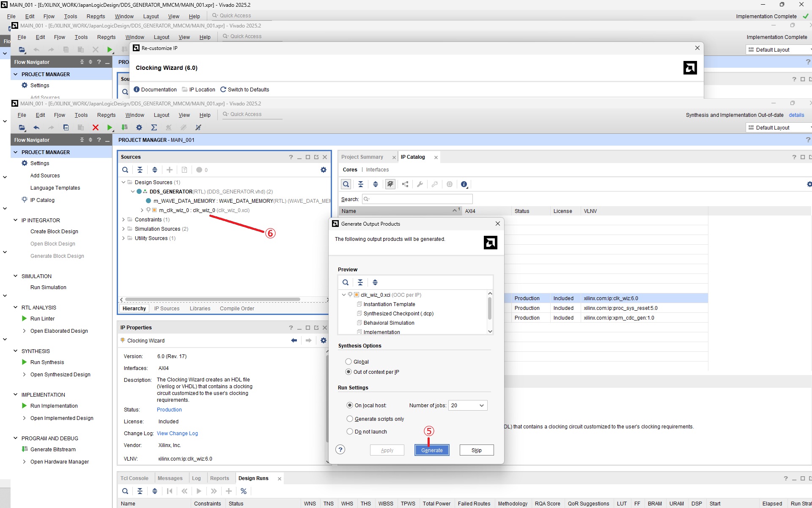Image resolution: width=812 pixels, height=508 pixels.
Task: Open View Change Log link
Action: pos(177,433)
